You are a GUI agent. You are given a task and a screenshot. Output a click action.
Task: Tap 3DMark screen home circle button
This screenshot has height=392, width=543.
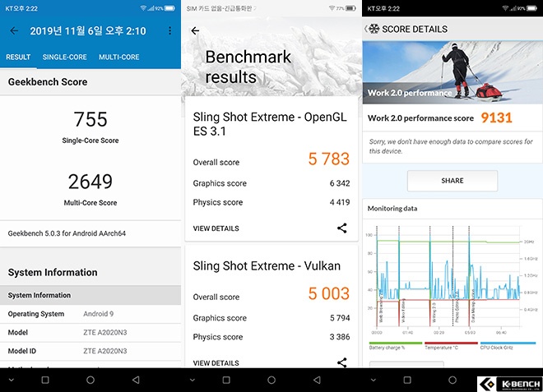tap(271, 380)
